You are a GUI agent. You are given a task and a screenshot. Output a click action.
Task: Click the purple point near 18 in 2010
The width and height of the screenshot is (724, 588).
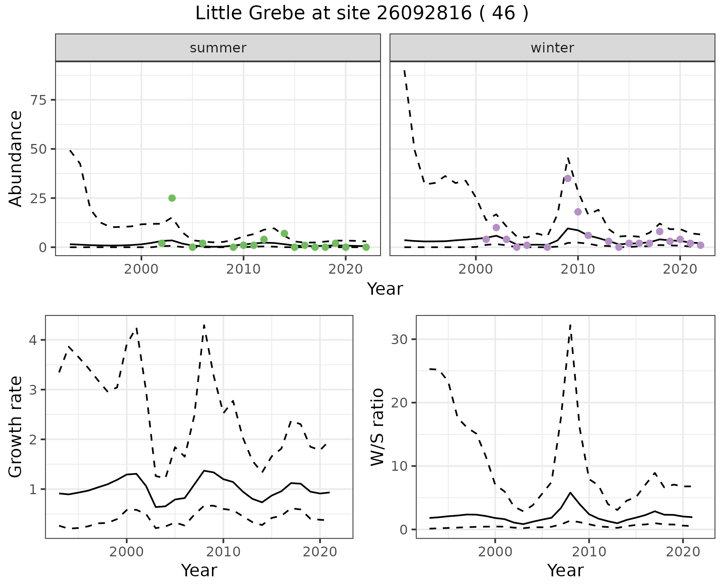pyautogui.click(x=578, y=212)
